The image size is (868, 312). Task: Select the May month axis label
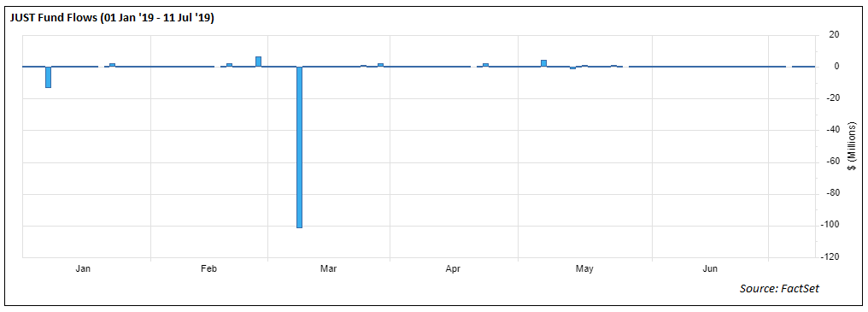[584, 269]
